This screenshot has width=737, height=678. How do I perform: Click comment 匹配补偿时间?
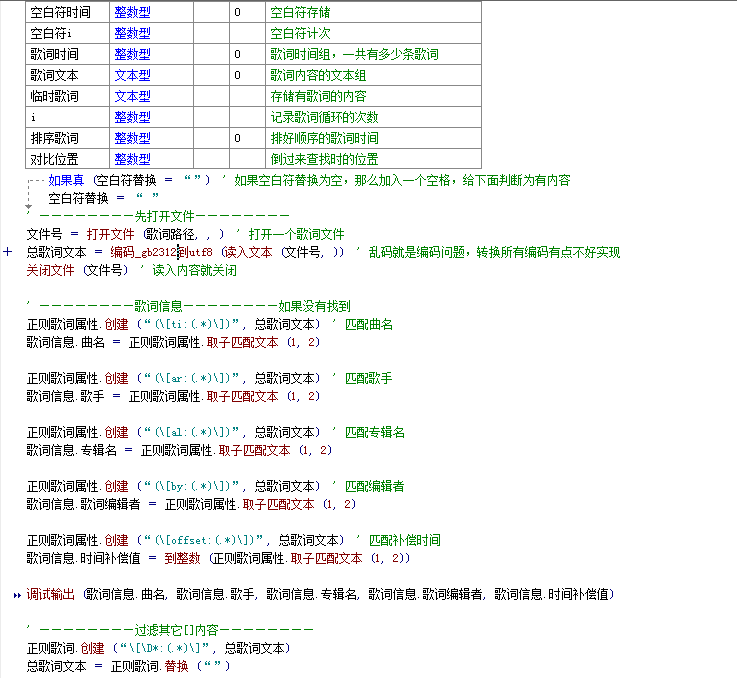click(x=405, y=541)
